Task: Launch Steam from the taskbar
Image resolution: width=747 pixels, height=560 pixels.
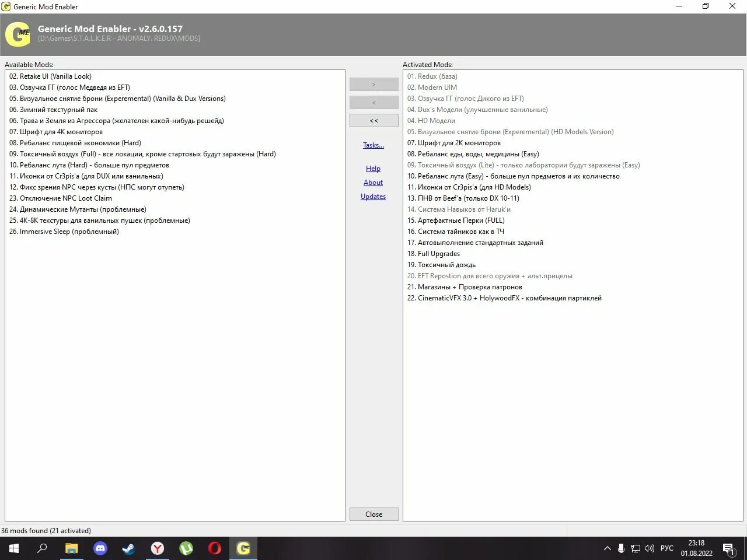Action: (x=128, y=548)
